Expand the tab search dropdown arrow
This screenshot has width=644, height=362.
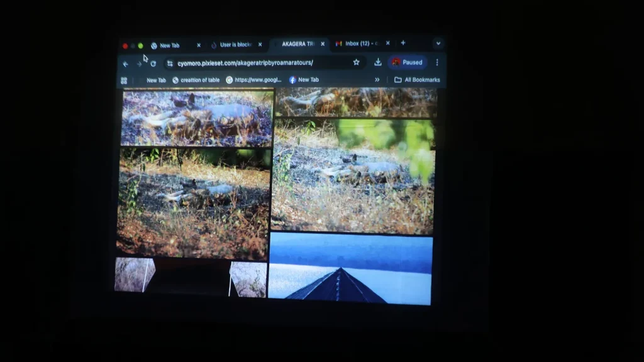(438, 43)
